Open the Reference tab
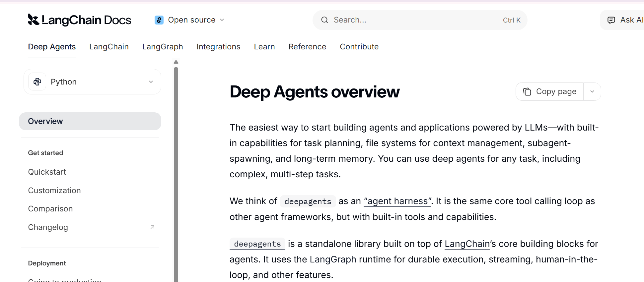 coord(307,47)
